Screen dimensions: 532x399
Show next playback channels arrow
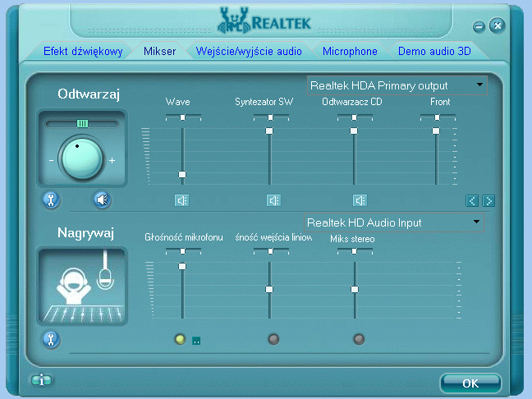488,201
